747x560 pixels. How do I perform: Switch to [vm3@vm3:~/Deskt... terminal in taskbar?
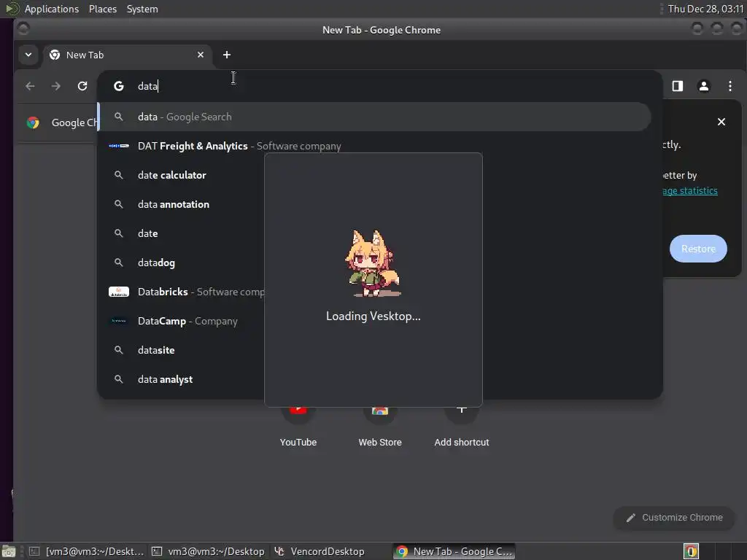(87, 551)
